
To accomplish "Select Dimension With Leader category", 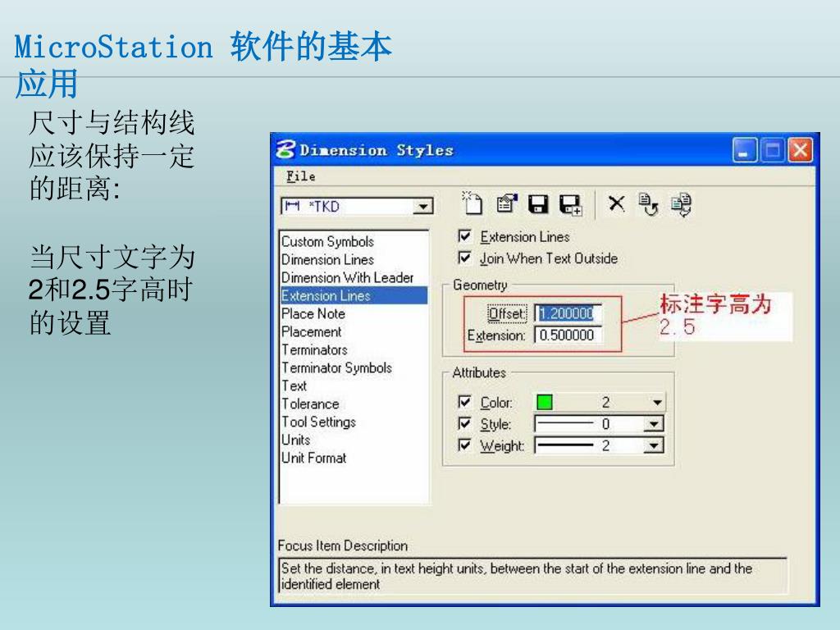I will pos(354,277).
